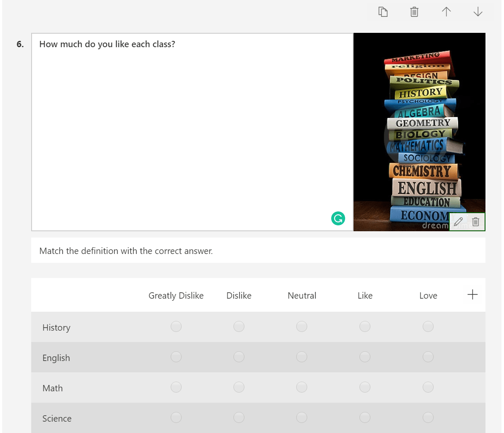Move question down with the down arrow

(x=478, y=12)
